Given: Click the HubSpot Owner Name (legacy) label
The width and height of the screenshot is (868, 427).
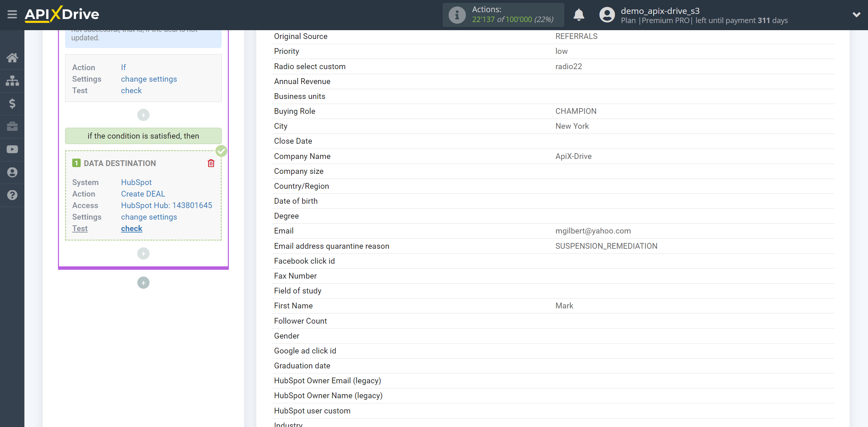Looking at the screenshot, I should click(x=328, y=395).
